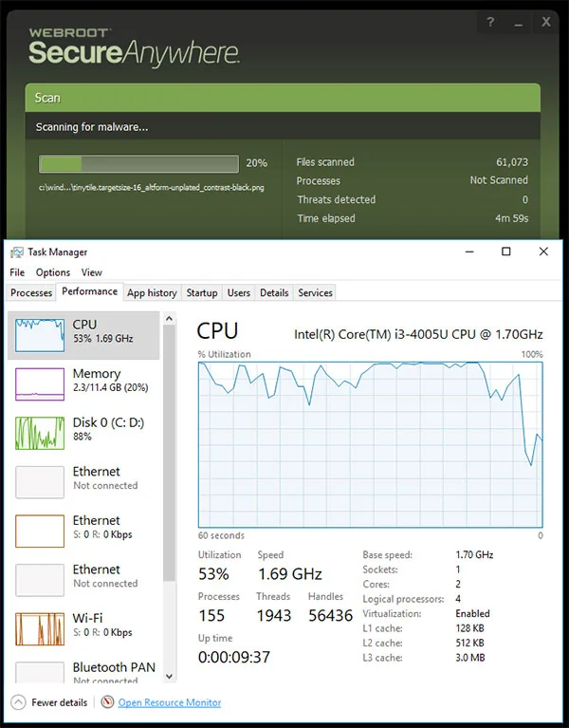Click the Base speed 1.70 GHz value
Image resolution: width=569 pixels, height=728 pixels.
[474, 555]
